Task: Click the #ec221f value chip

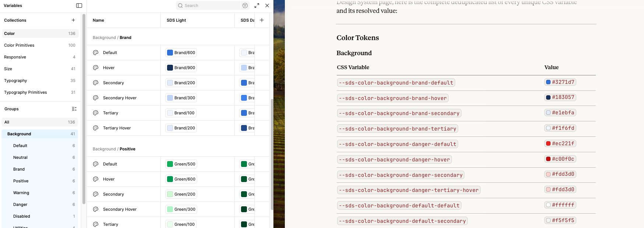Action: pyautogui.click(x=560, y=143)
